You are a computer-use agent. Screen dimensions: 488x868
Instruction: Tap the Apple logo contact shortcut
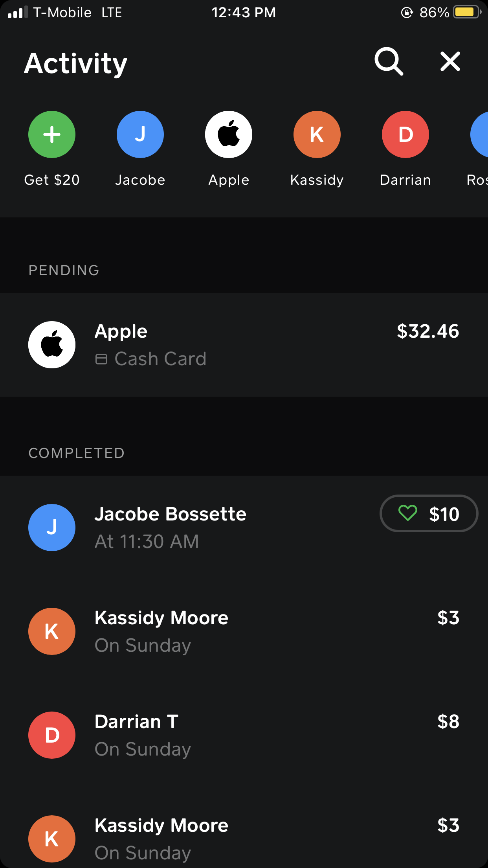pyautogui.click(x=229, y=134)
